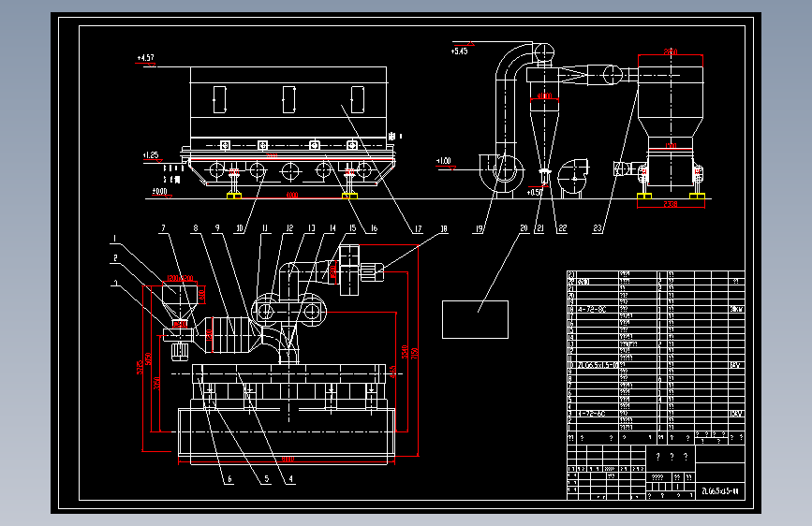Select the 2850 width dimension text

coord(670,51)
